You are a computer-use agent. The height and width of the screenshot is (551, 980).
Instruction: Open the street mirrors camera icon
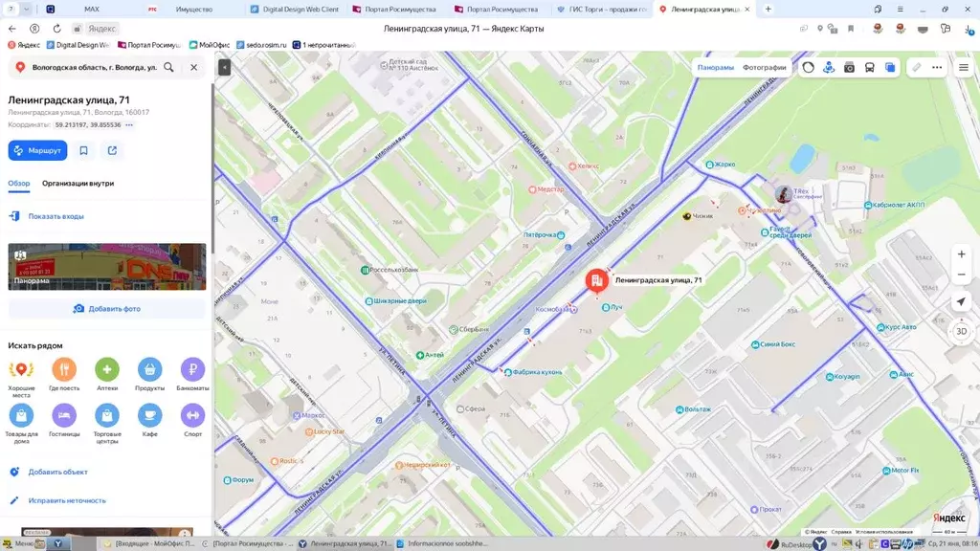pyautogui.click(x=849, y=67)
